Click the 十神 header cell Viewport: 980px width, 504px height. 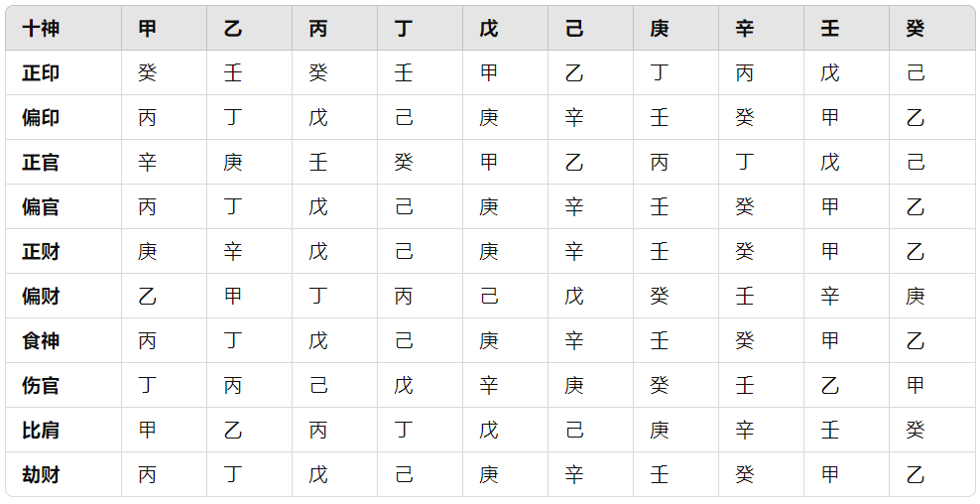click(x=41, y=29)
